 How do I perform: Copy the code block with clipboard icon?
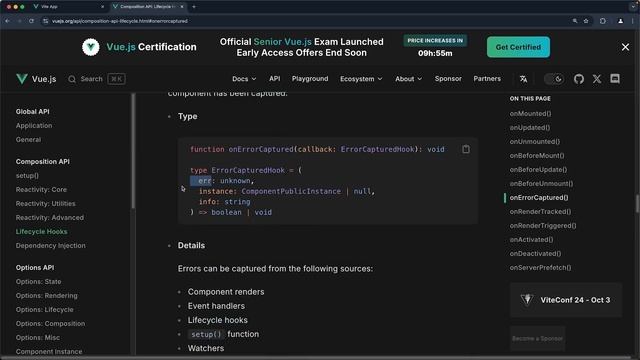(x=466, y=149)
